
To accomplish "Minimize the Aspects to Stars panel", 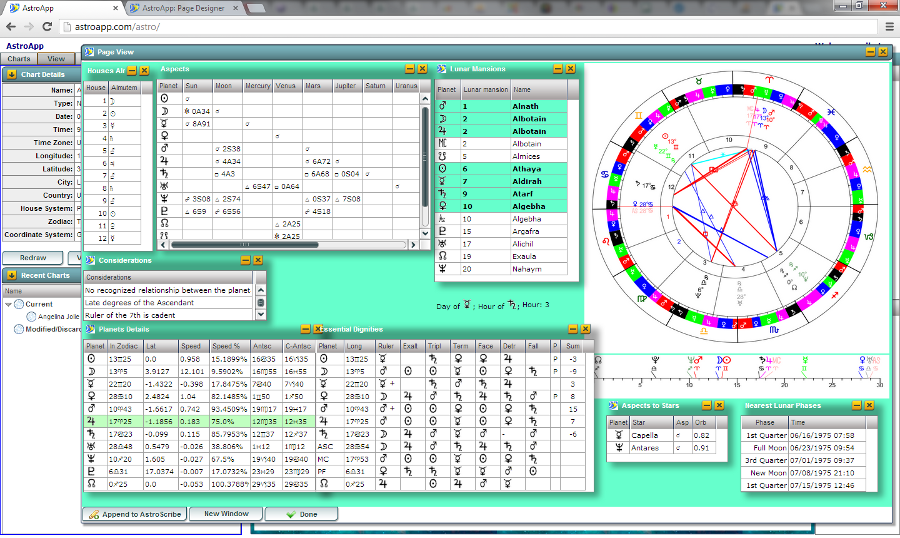I will pyautogui.click(x=706, y=405).
